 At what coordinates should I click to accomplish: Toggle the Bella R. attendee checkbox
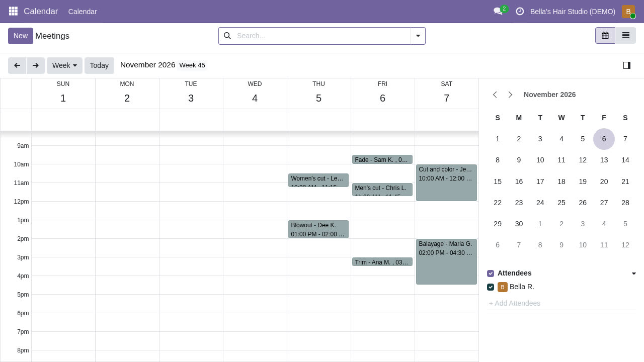pyautogui.click(x=491, y=287)
